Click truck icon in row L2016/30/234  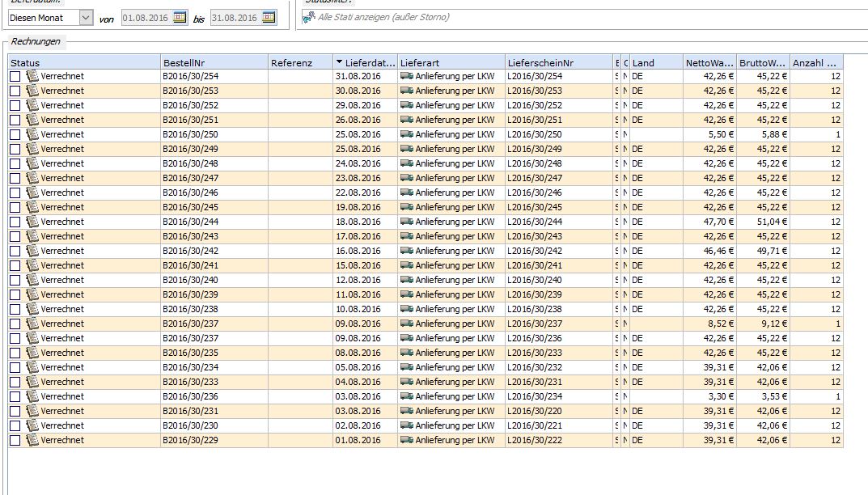[406, 396]
